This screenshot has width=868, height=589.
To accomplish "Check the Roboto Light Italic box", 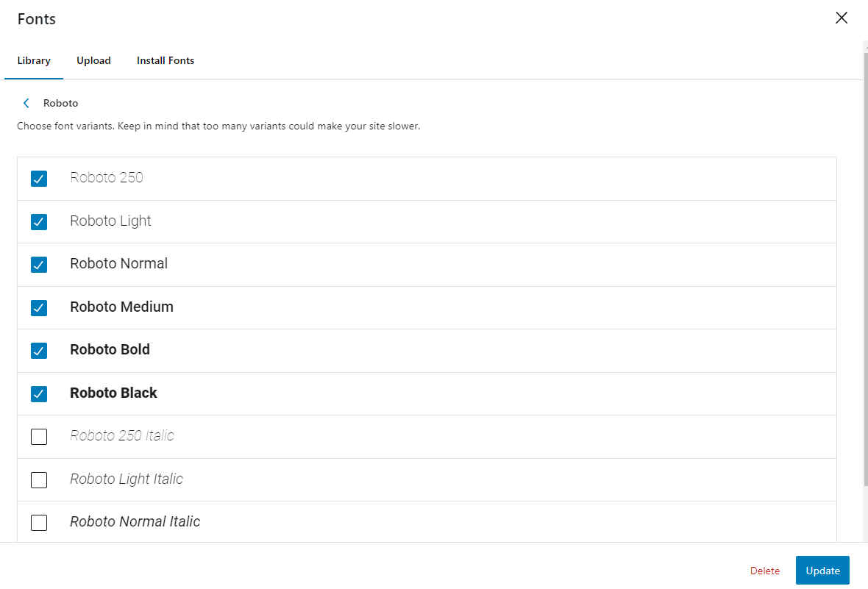I will point(39,480).
